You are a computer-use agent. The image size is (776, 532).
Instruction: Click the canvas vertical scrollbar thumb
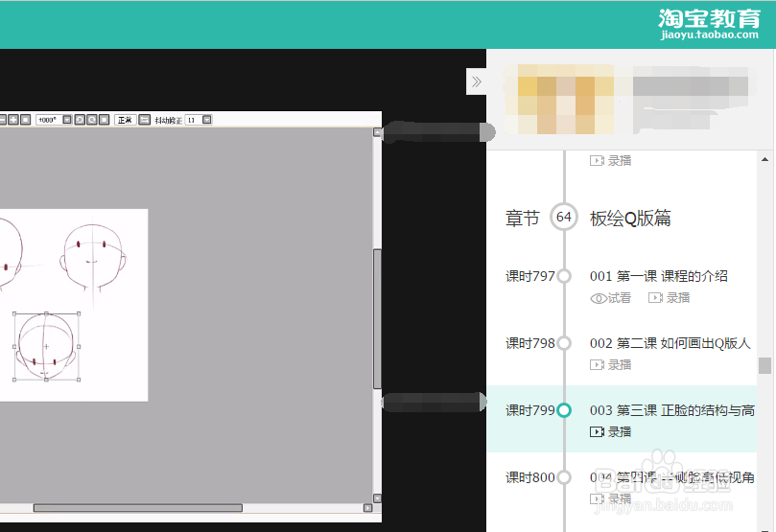377,319
